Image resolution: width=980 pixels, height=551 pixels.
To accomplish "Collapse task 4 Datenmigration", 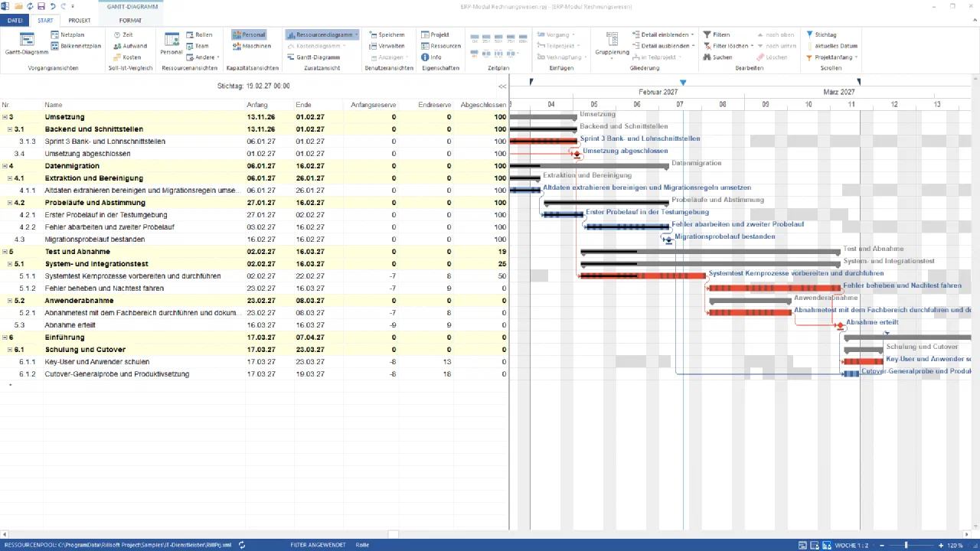I will [x=5, y=166].
